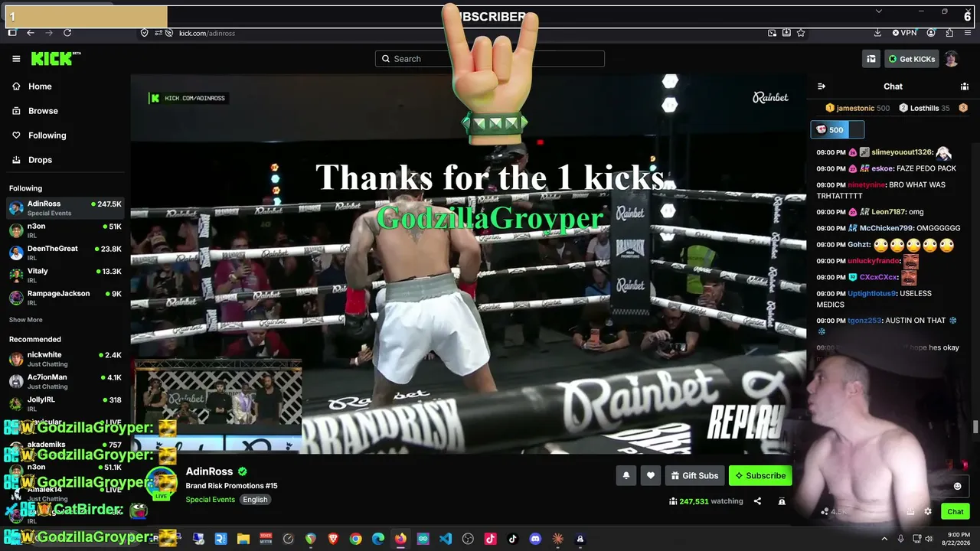Click username McChicken799 in chat
The image size is (980, 551).
tap(886, 228)
